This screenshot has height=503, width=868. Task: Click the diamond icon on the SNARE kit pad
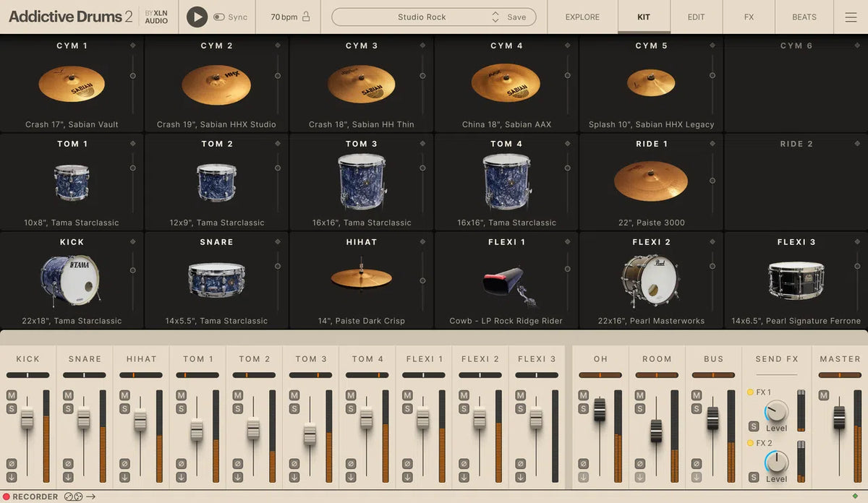[x=278, y=241]
